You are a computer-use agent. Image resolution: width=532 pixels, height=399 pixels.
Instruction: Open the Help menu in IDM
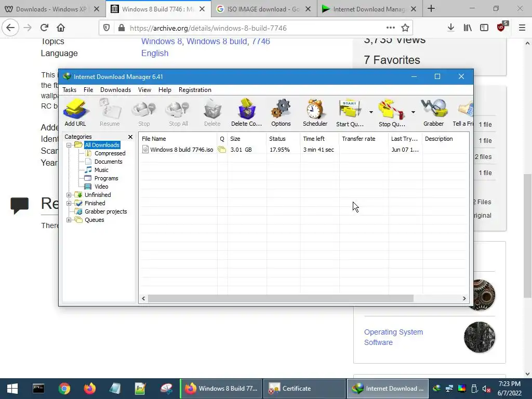click(165, 90)
